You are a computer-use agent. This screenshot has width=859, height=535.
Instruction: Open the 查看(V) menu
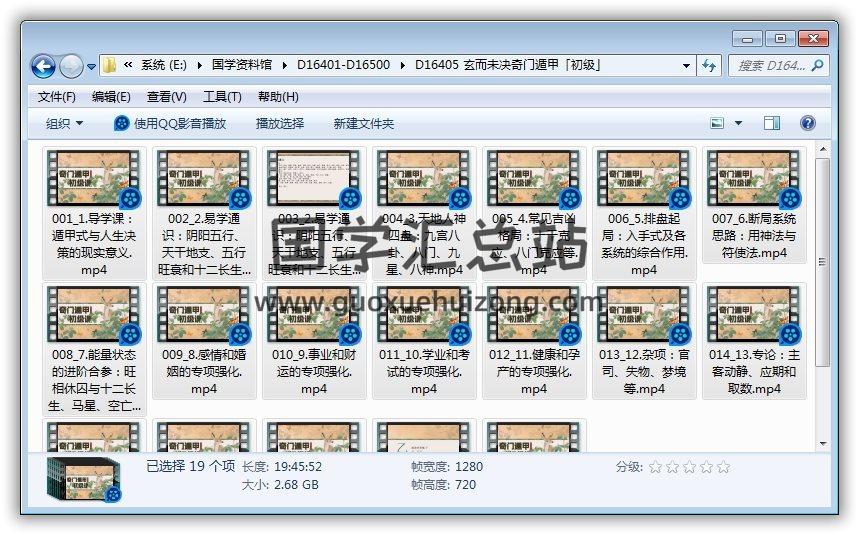[x=167, y=97]
